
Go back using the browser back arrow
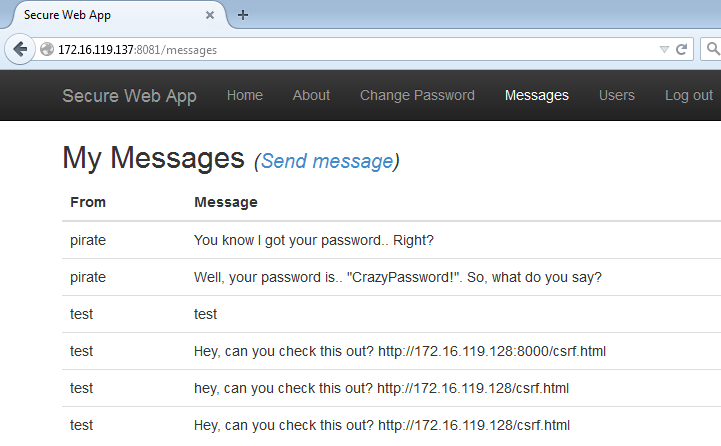tap(20, 49)
